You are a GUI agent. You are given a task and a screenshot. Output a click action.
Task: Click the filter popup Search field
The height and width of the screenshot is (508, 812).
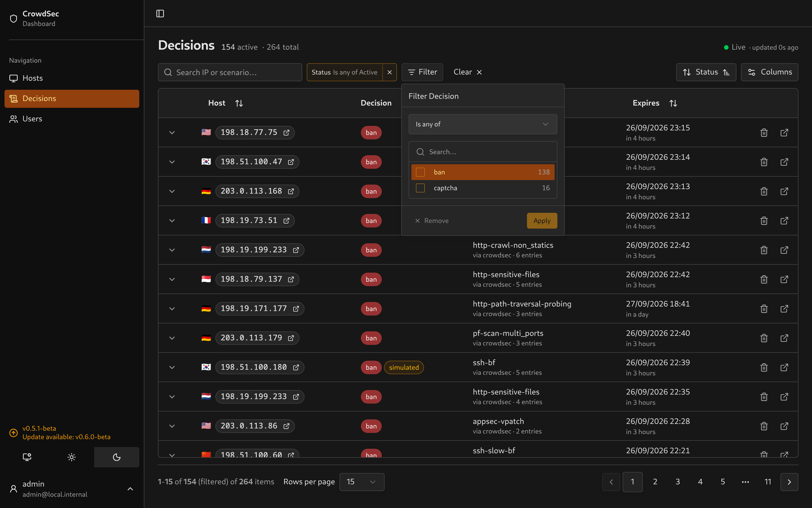482,152
